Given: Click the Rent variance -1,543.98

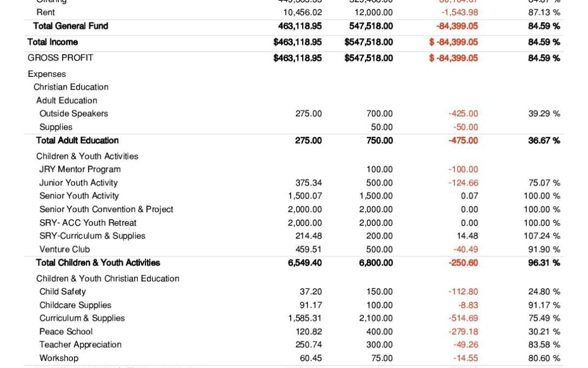Looking at the screenshot, I should pyautogui.click(x=460, y=13).
